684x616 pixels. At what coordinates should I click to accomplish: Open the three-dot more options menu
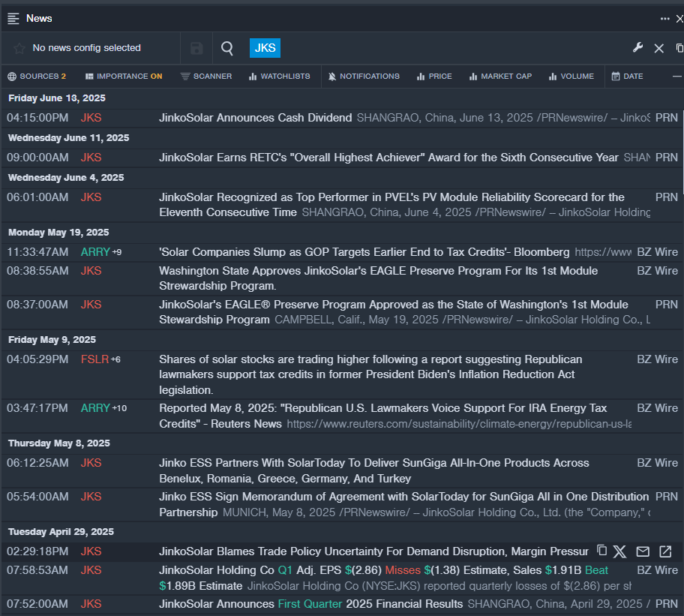tap(664, 18)
